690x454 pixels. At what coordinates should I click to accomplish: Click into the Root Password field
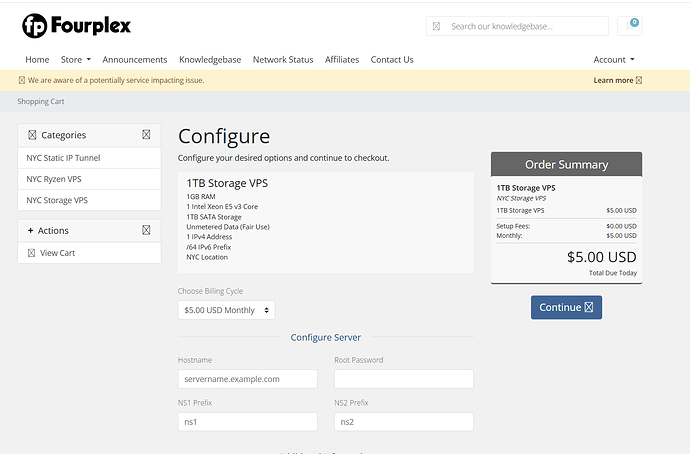pyautogui.click(x=404, y=379)
